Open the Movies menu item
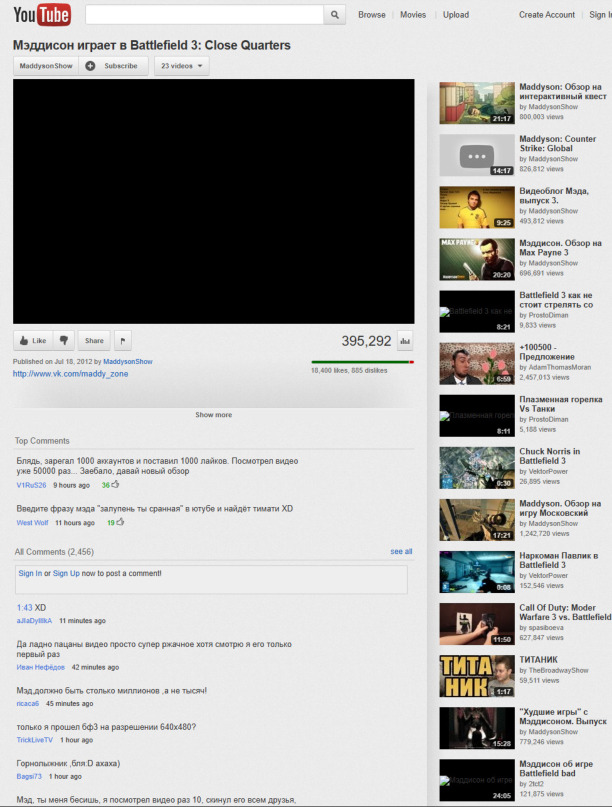Image resolution: width=612 pixels, height=807 pixels. pos(413,15)
